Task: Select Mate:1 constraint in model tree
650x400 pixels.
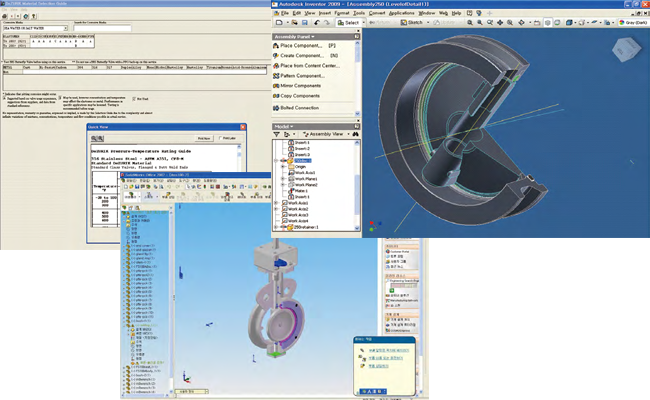Action: coord(298,191)
